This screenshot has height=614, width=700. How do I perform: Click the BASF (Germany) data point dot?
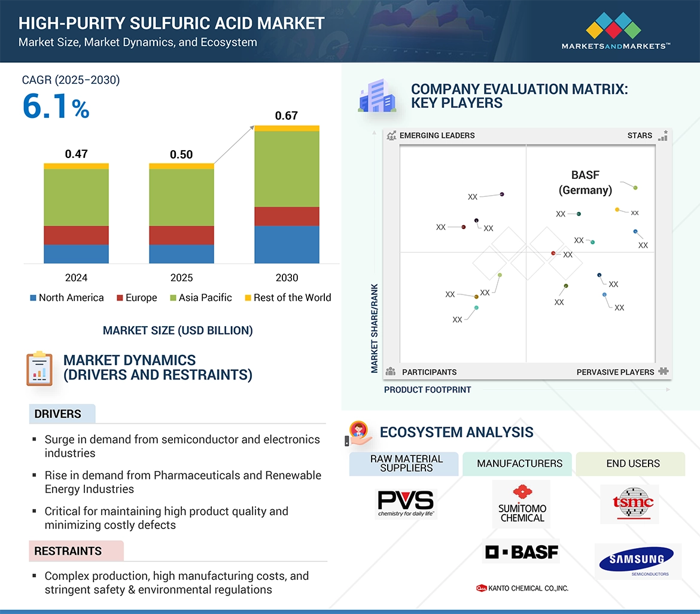635,188
